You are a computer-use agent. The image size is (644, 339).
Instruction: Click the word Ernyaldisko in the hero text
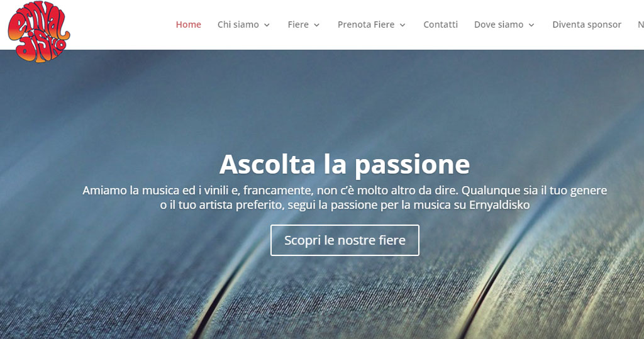499,204
